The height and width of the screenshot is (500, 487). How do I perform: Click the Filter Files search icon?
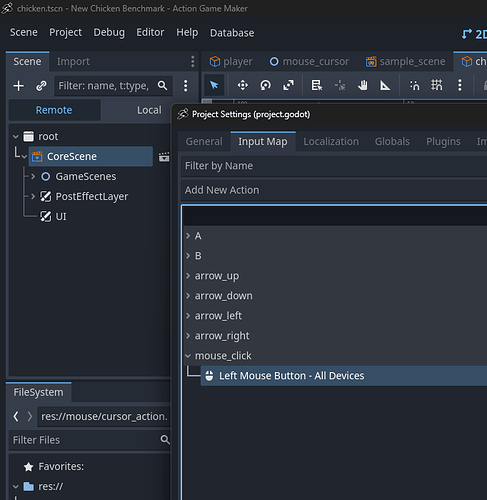point(165,440)
